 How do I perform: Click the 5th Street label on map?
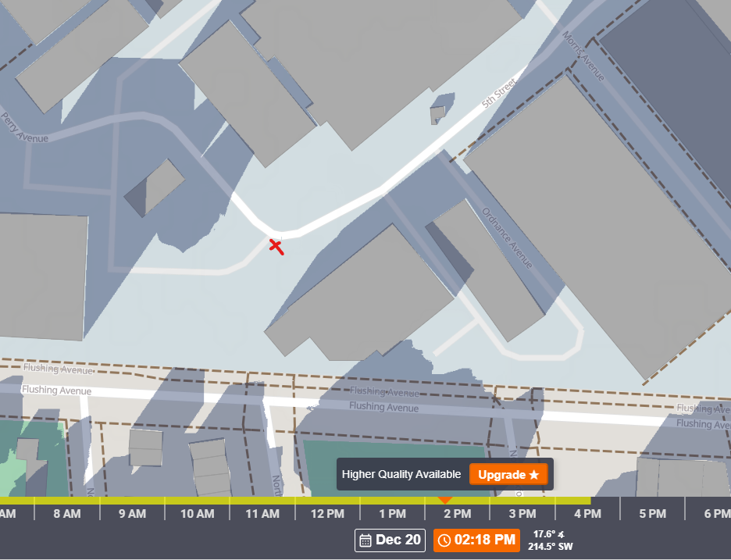coord(500,92)
